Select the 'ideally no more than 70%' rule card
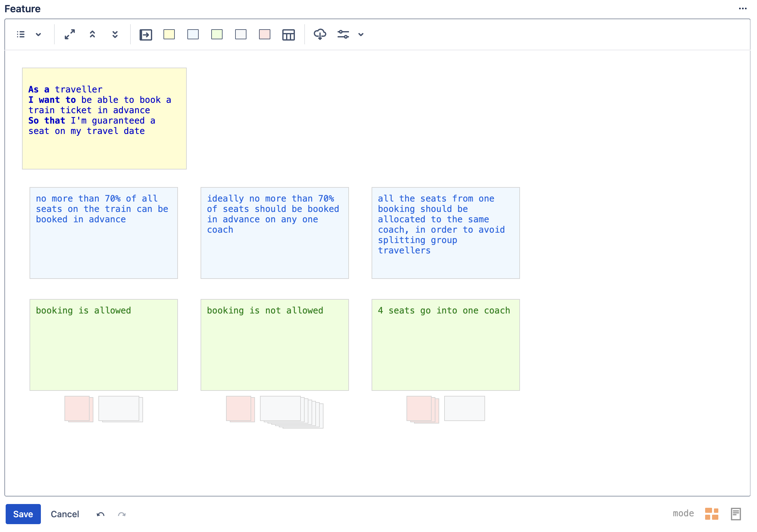This screenshot has width=757, height=532. (275, 233)
